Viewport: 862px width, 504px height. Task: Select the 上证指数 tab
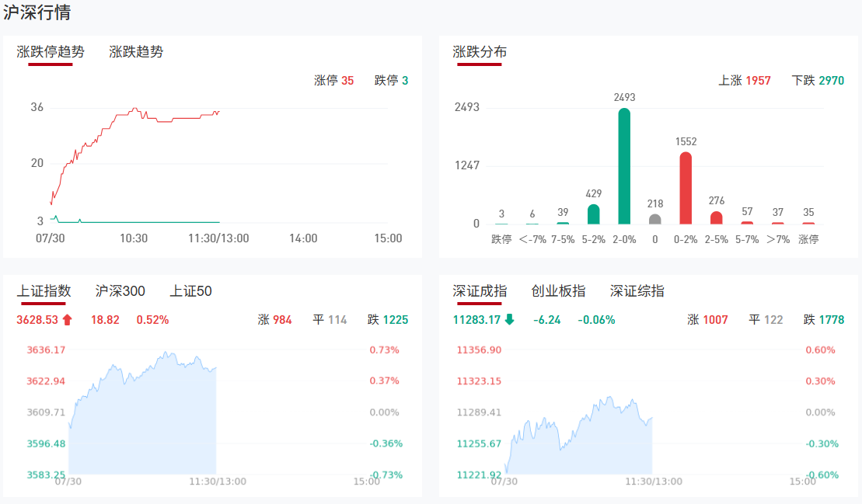coord(44,291)
